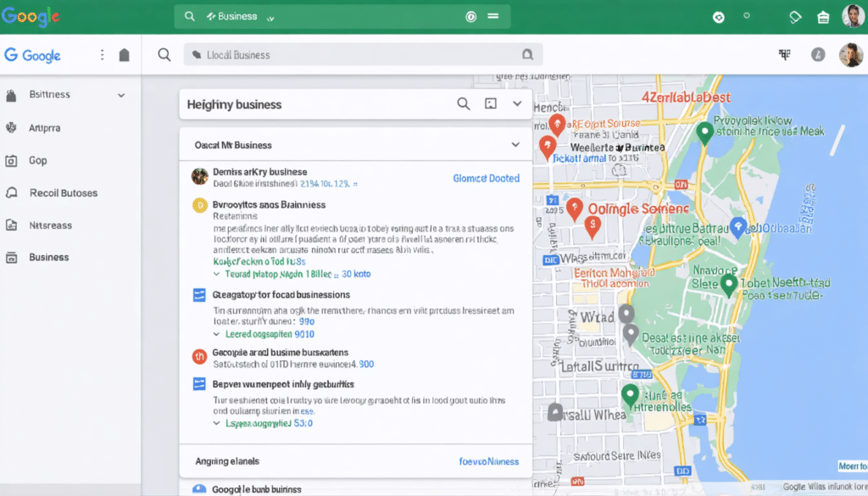The image size is (868, 496).
Task: Focus the Llocál Business search field
Action: (363, 54)
